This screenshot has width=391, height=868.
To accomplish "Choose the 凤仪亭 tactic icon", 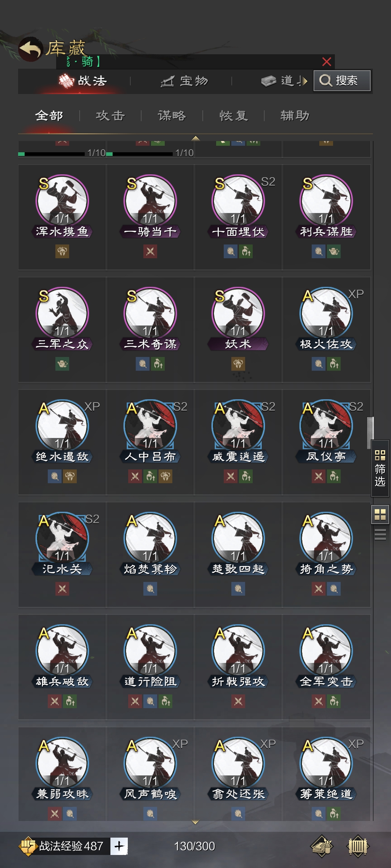I will coord(326,426).
